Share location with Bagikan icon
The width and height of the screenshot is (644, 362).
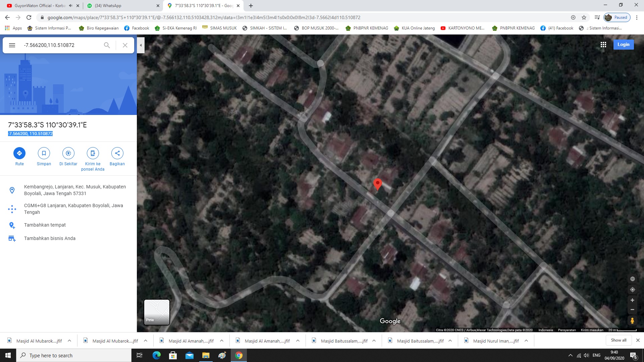(117, 153)
